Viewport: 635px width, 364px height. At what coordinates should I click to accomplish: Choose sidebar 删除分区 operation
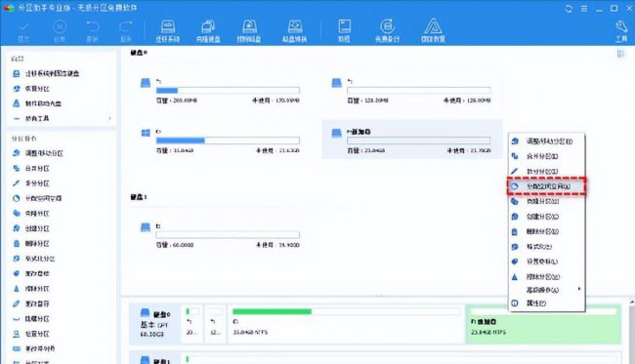coord(31,243)
